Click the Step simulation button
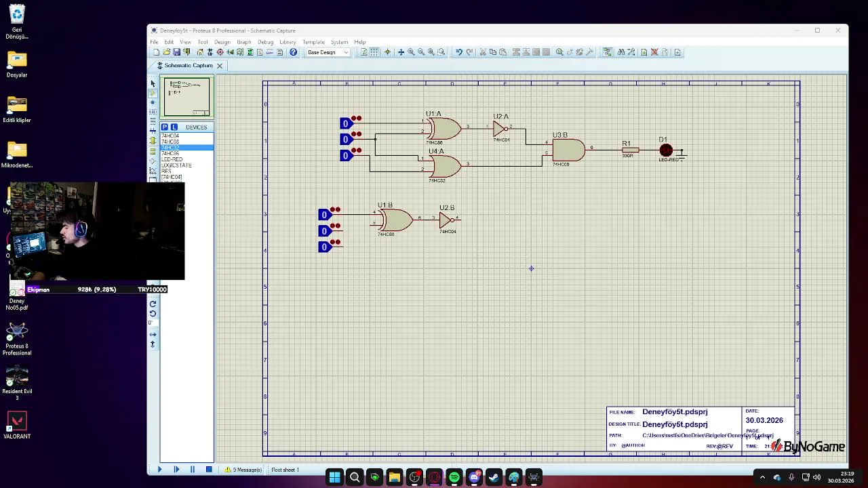The height and width of the screenshot is (488, 868). [176, 469]
